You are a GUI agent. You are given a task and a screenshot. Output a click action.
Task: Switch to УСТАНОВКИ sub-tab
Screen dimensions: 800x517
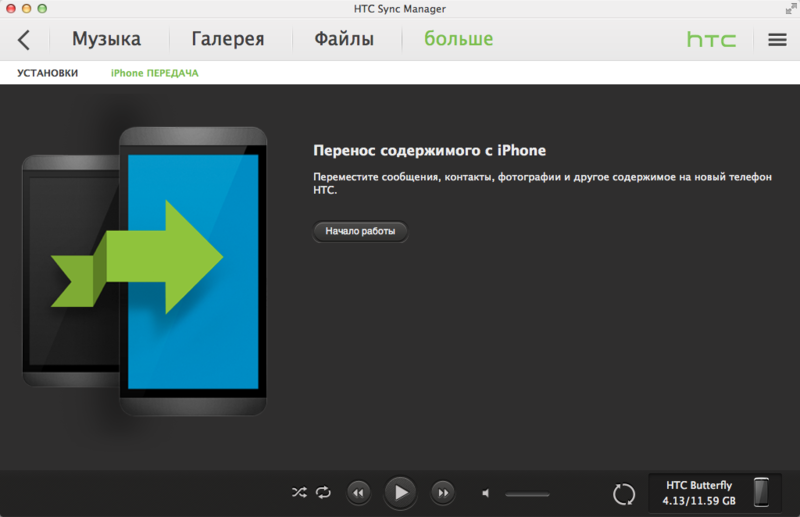tap(47, 73)
